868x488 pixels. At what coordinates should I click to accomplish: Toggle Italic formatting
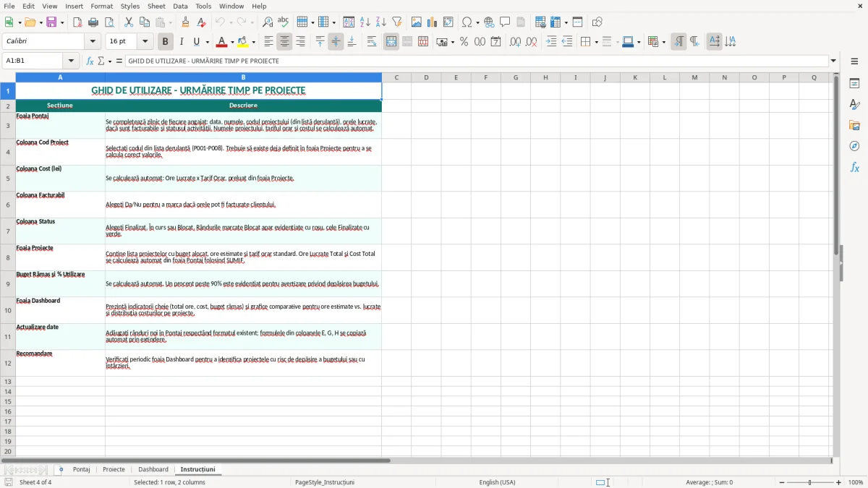[181, 42]
